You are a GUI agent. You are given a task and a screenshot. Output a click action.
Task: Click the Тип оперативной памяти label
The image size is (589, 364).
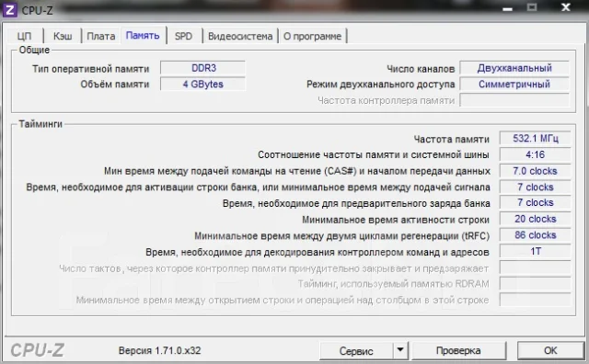pos(90,69)
